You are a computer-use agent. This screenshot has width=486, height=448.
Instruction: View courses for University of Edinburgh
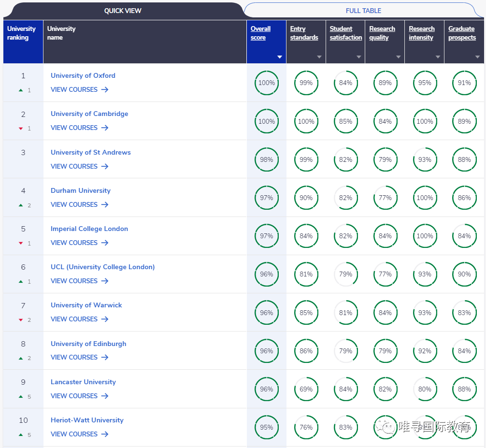(79, 357)
